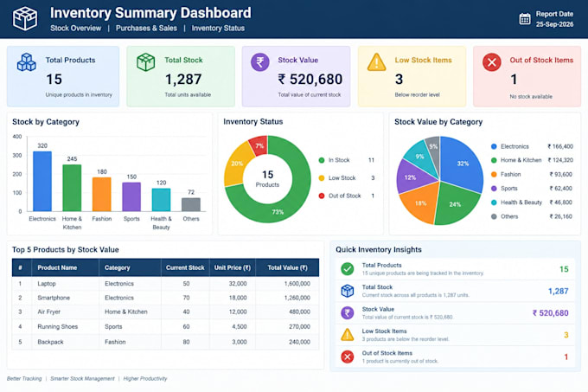Image resolution: width=588 pixels, height=392 pixels.
Task: Open the Purchases & Sales tab
Action: click(x=146, y=29)
